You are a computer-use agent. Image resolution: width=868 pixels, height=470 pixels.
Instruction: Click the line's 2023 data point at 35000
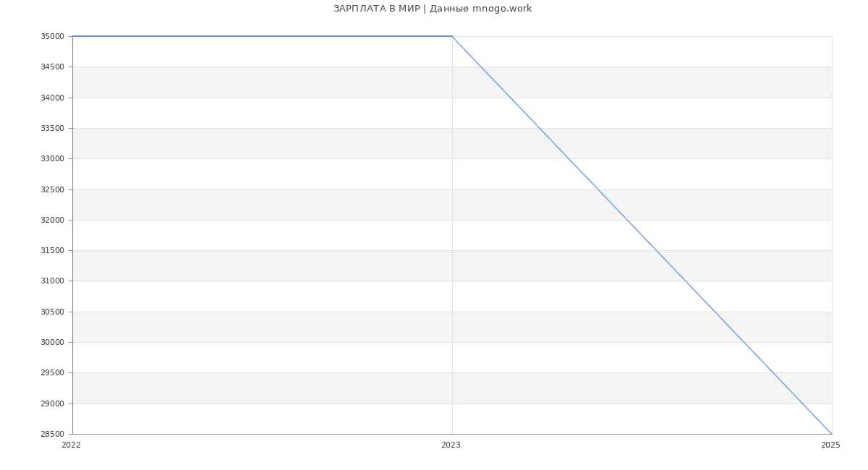[452, 36]
